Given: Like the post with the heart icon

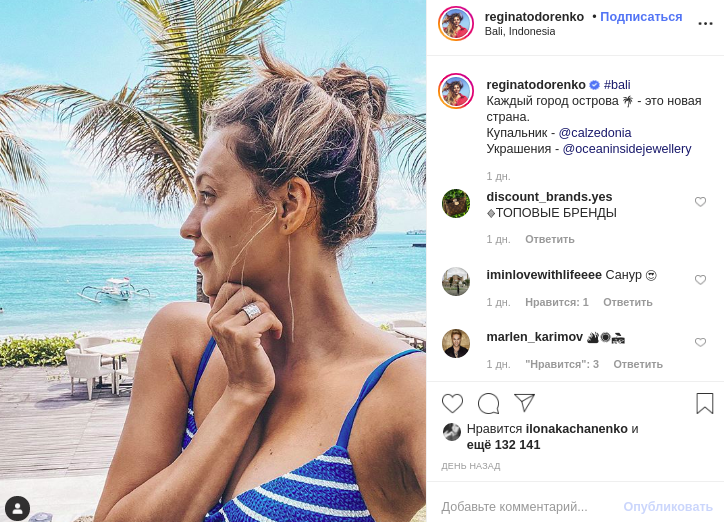Looking at the screenshot, I should pyautogui.click(x=453, y=403).
